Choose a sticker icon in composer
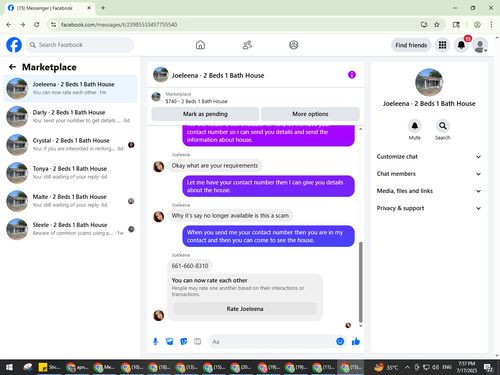Image resolution: width=500 pixels, height=375 pixels. tap(184, 341)
